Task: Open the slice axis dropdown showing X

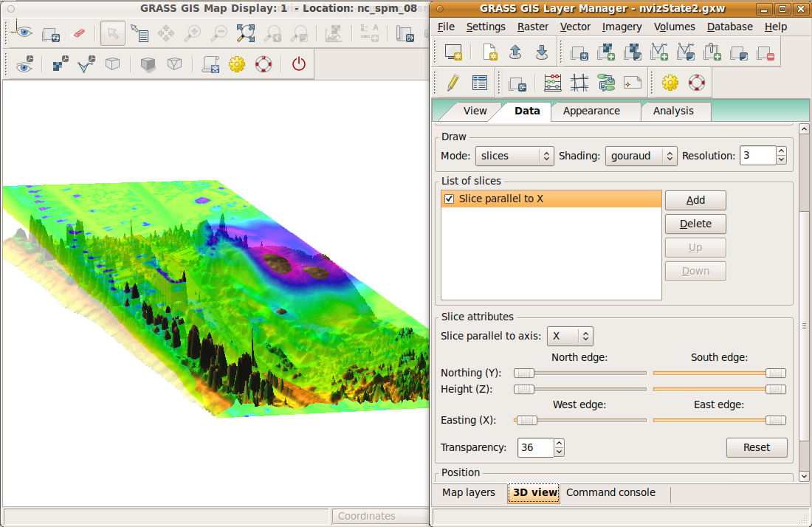Action: 570,337
